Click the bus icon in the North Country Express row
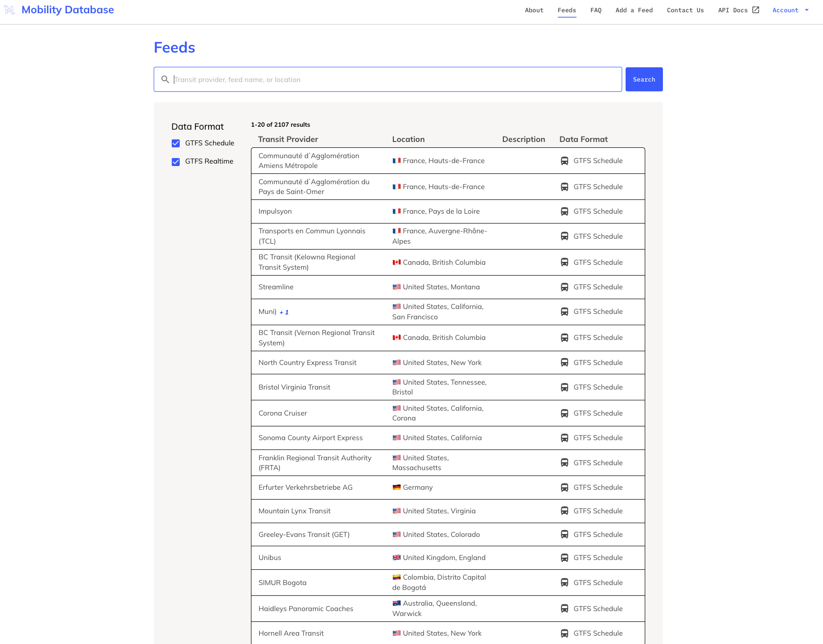The height and width of the screenshot is (644, 823). [565, 363]
